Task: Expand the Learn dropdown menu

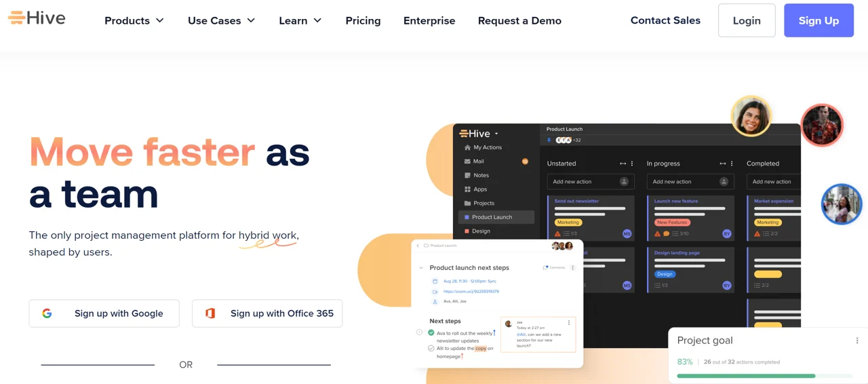Action: pyautogui.click(x=300, y=20)
